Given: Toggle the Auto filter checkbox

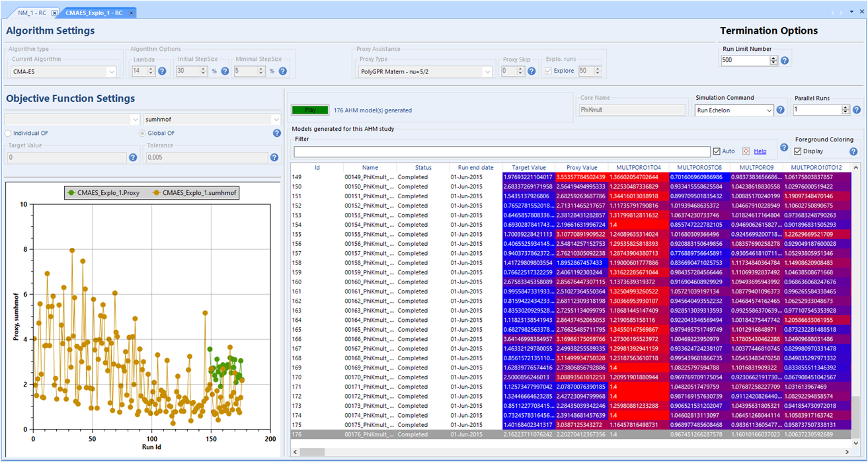Looking at the screenshot, I should point(717,151).
